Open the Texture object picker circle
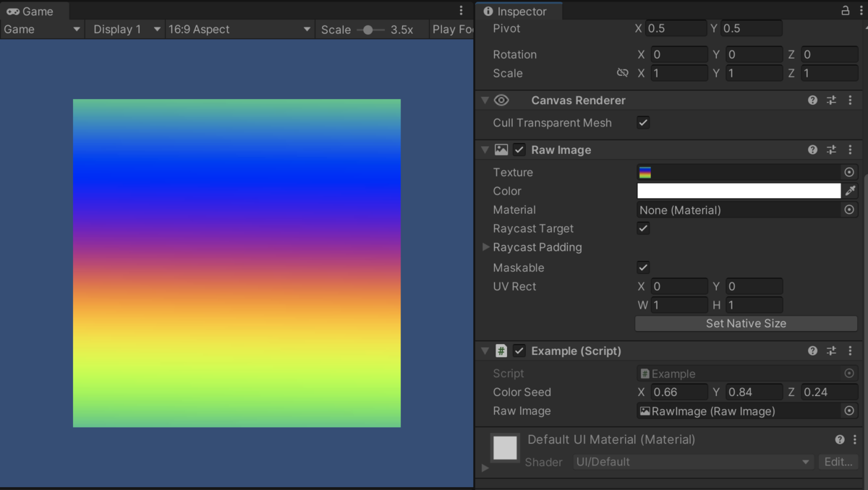The image size is (868, 490). coord(848,172)
